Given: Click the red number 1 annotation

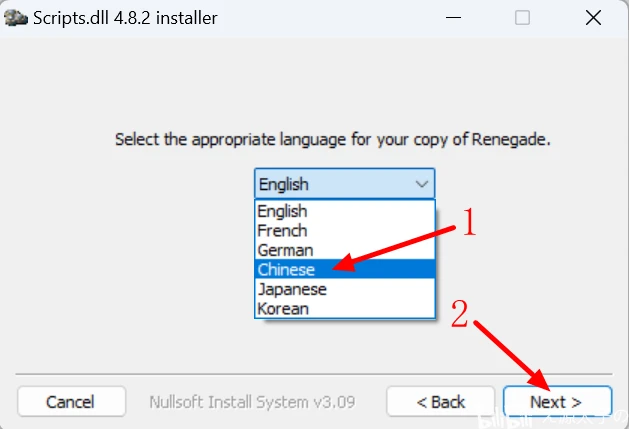Looking at the screenshot, I should 467,221.
